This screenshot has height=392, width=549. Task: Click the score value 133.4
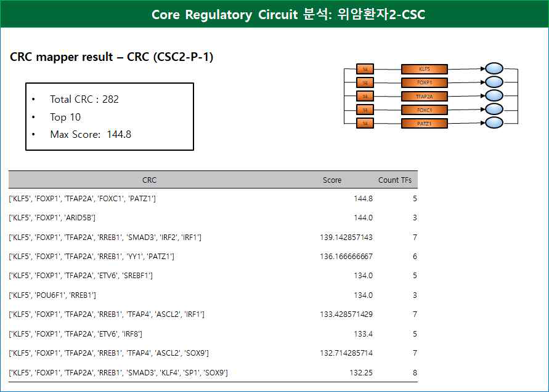(x=363, y=334)
